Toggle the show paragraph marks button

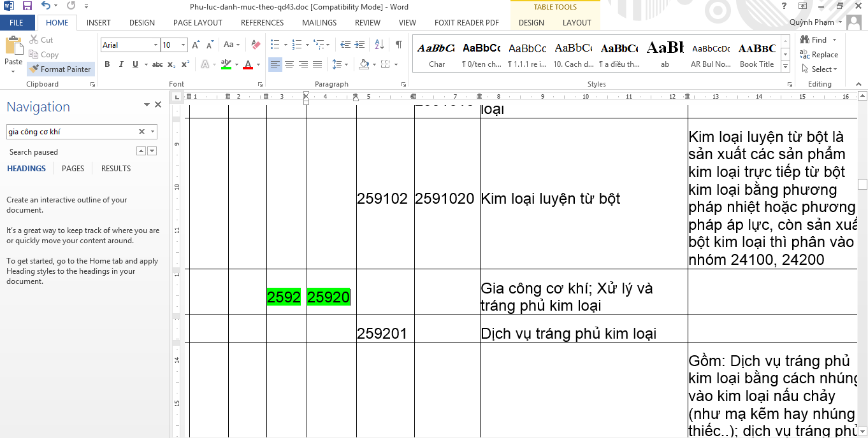click(398, 45)
